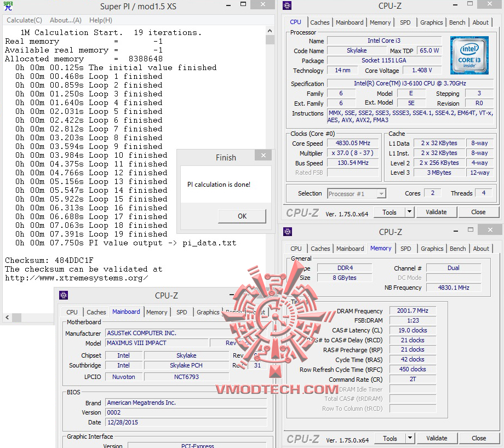Screen dimensions: 504x448
Task: Open the About tab in the Memory CPU-Z window
Action: (x=481, y=249)
